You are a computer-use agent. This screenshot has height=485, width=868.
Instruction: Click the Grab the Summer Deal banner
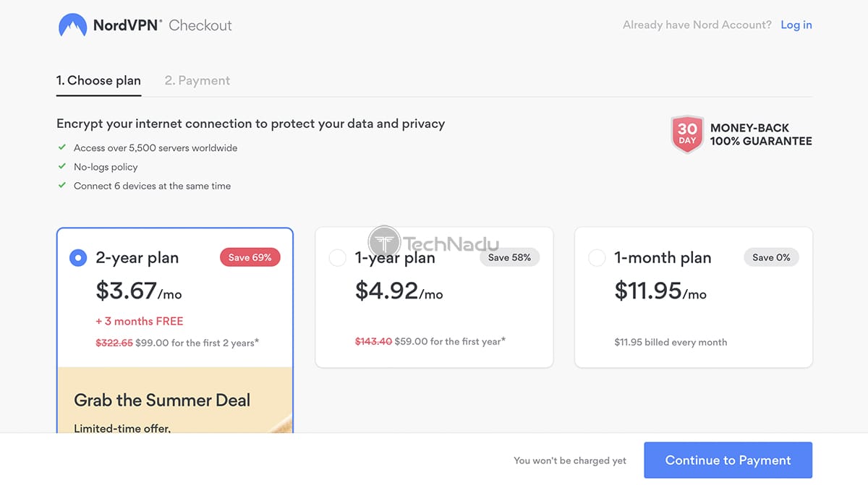175,400
